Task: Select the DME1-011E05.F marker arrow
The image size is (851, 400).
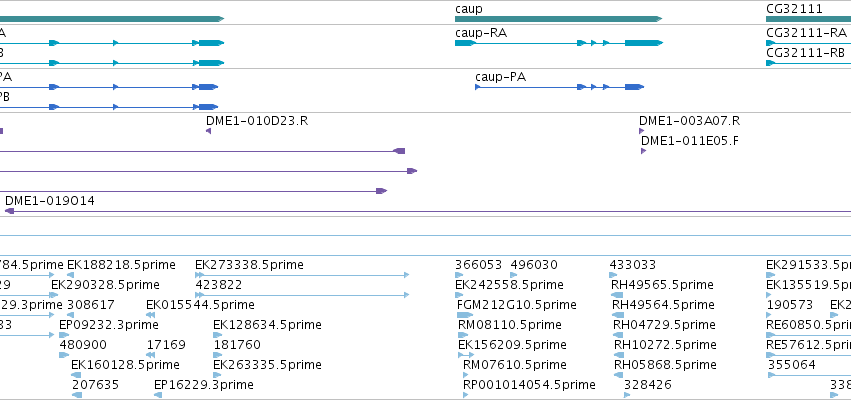Action: click(644, 151)
